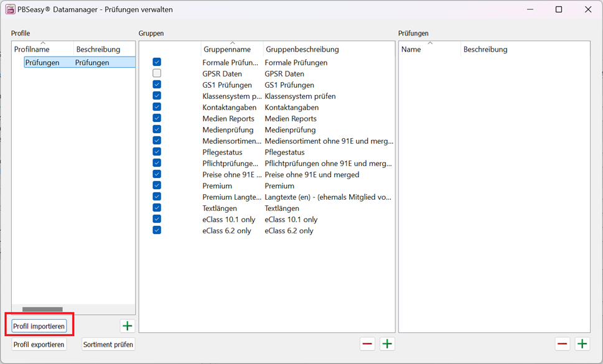The height and width of the screenshot is (364, 603).
Task: Toggle the Pflichtprüfungen ohne 91E checkbox
Action: (x=157, y=162)
